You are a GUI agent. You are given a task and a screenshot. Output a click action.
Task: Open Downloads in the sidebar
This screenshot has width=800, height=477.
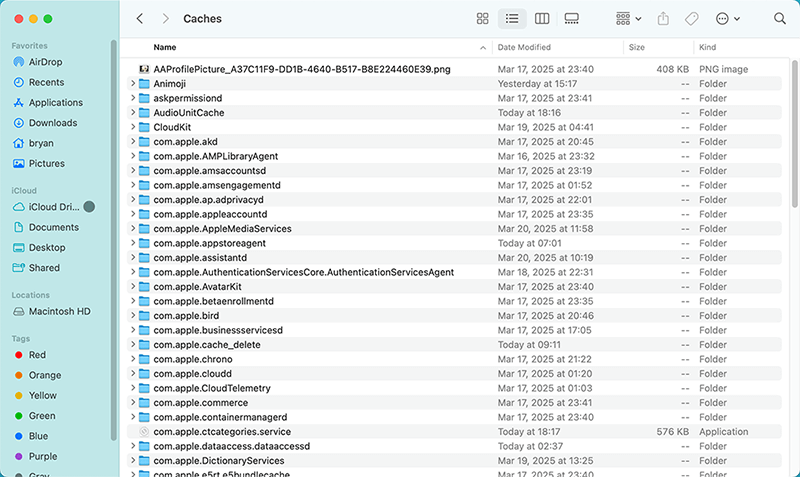pos(53,123)
